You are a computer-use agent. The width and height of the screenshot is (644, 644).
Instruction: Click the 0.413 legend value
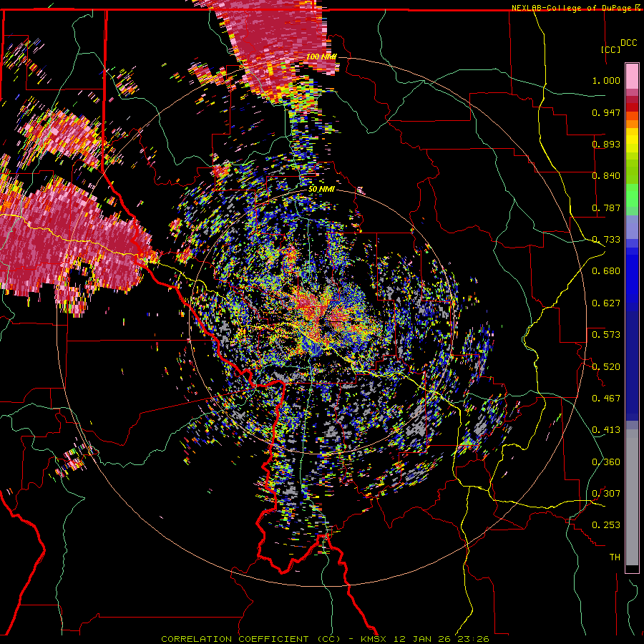[x=606, y=430]
